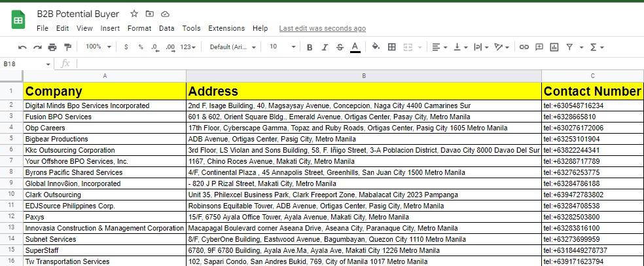Screen dimensions: 644x266
Task: Open the text color picker
Action: (355, 47)
